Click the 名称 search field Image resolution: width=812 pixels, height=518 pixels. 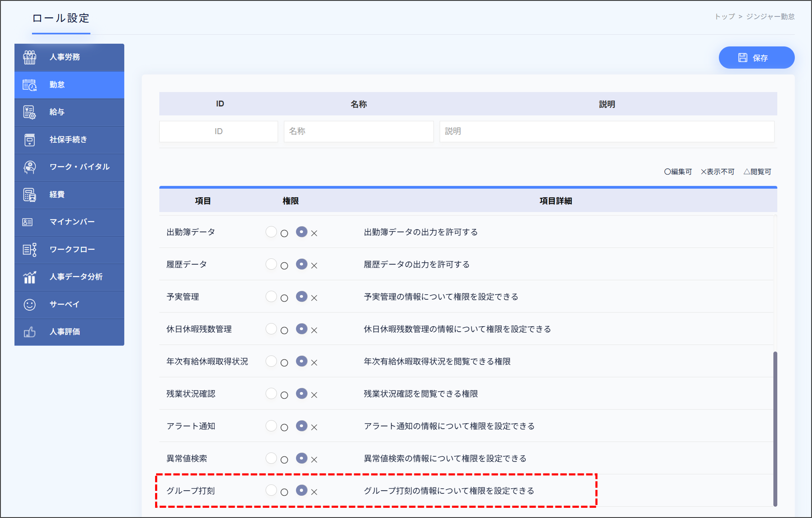[x=358, y=131]
